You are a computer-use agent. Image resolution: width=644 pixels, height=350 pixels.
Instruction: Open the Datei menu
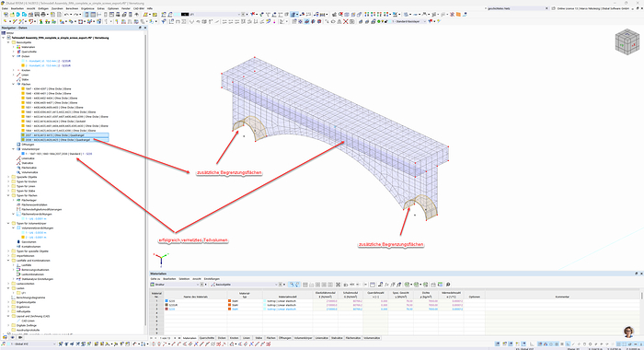[x=5, y=8]
